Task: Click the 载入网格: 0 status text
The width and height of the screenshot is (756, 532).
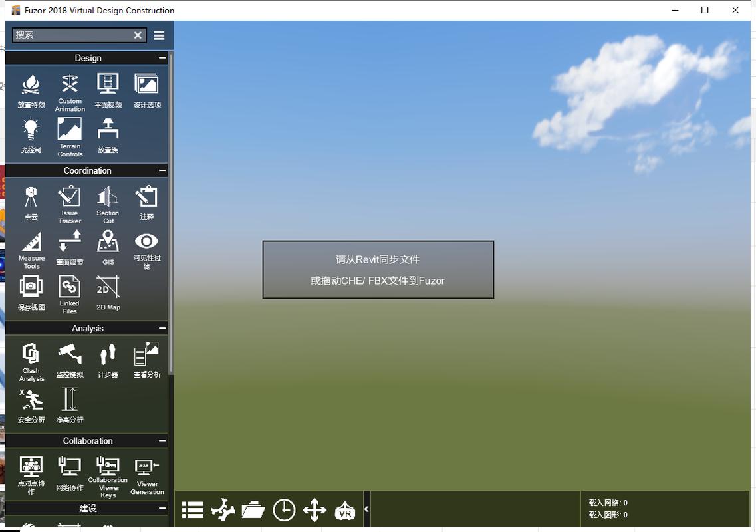Action: (608, 503)
